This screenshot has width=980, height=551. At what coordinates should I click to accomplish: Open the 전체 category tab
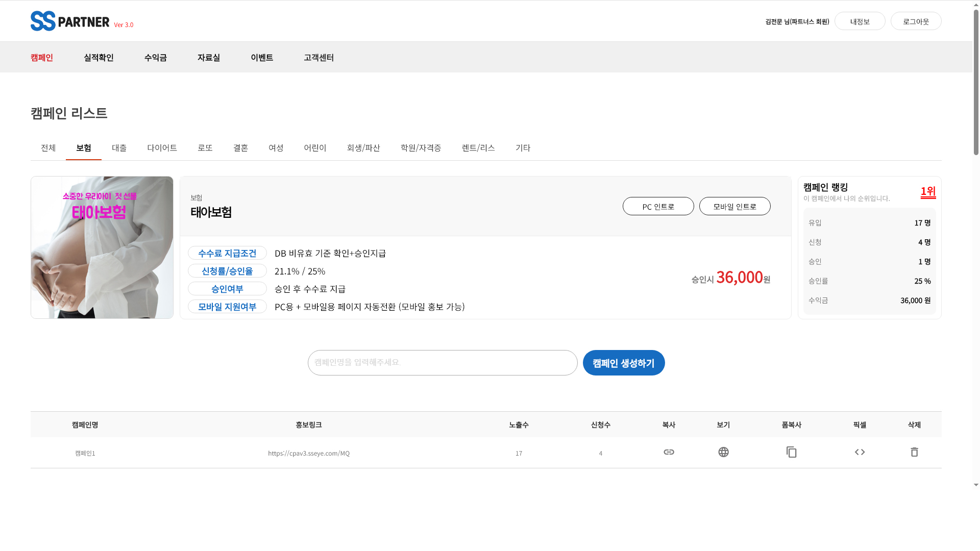coord(48,148)
